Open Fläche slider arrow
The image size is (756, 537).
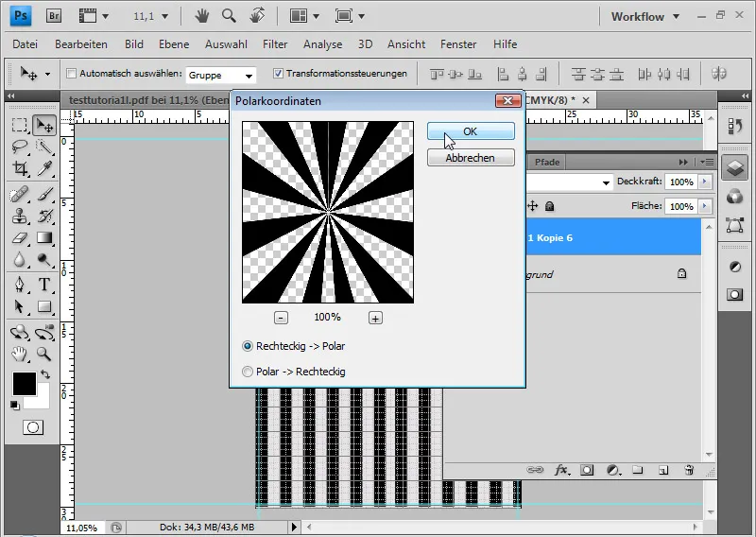point(705,206)
